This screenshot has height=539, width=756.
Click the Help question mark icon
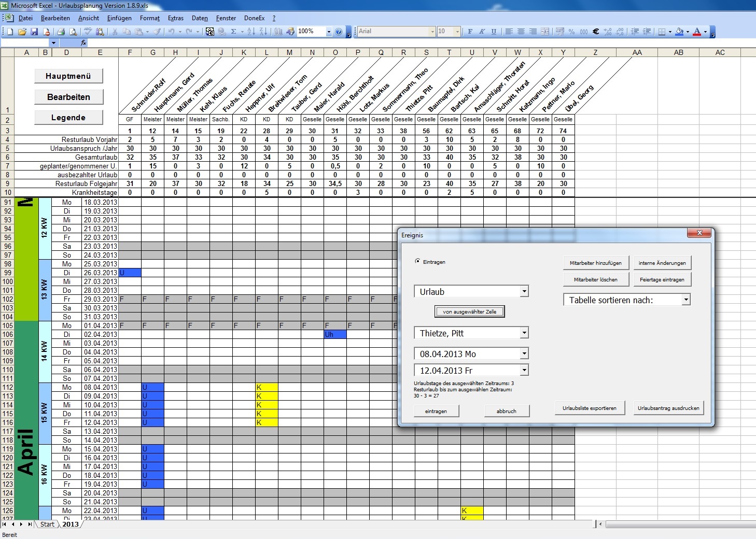339,32
